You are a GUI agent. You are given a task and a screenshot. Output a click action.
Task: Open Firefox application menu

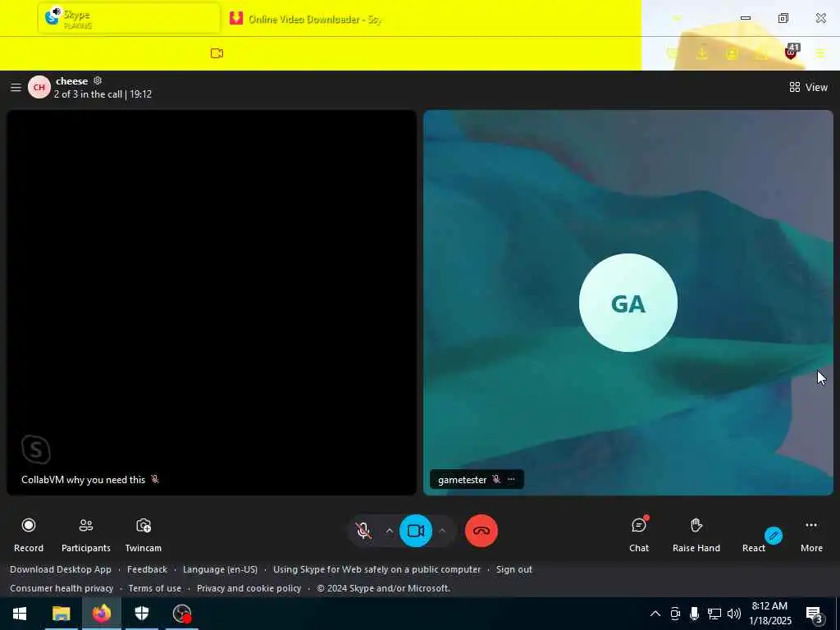click(x=819, y=53)
